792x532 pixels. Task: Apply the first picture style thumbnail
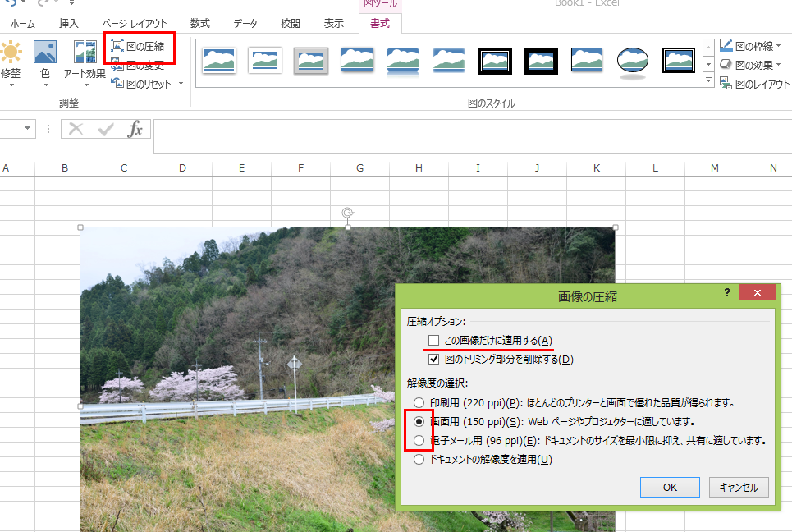218,61
